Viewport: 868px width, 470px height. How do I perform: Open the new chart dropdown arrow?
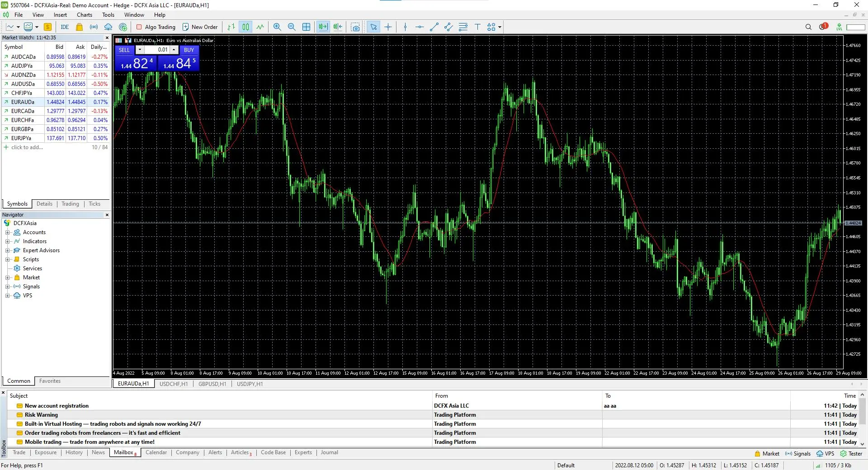click(x=18, y=27)
